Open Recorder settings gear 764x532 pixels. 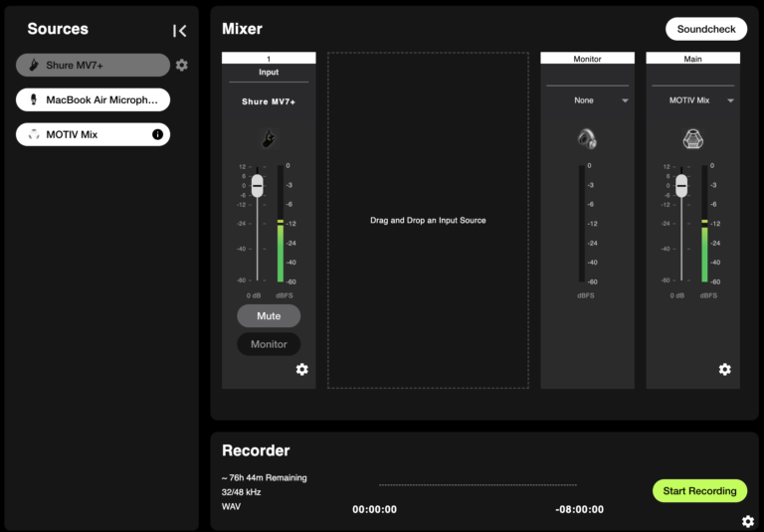coord(748,521)
